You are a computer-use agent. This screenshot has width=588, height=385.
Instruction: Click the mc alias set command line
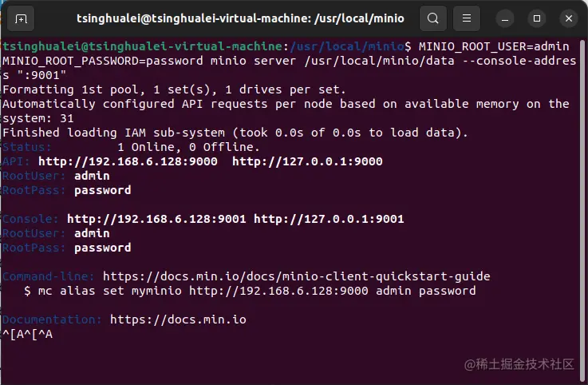coord(250,291)
